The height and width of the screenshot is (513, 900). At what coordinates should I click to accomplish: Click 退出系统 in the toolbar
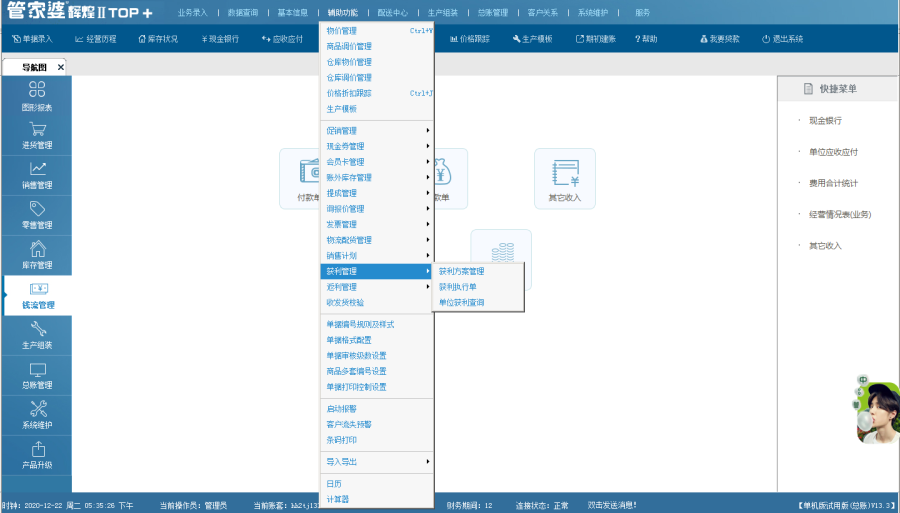coord(782,39)
